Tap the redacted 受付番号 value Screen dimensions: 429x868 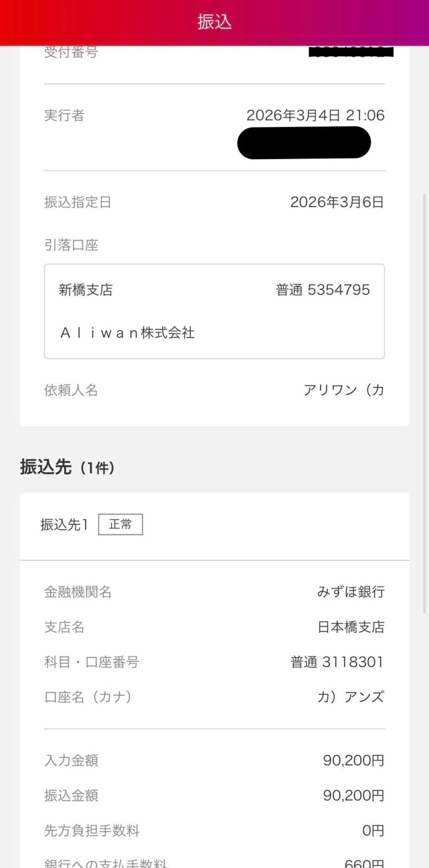351,52
